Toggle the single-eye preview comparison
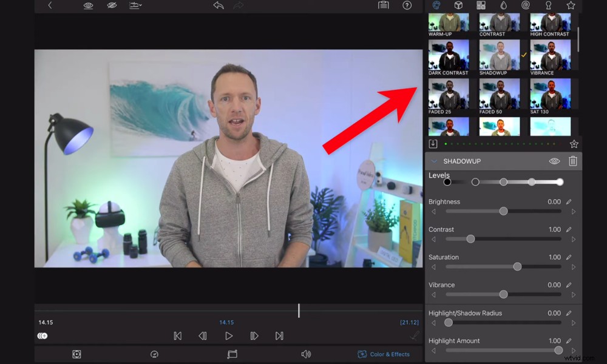The width and height of the screenshot is (607, 364). pos(88,5)
